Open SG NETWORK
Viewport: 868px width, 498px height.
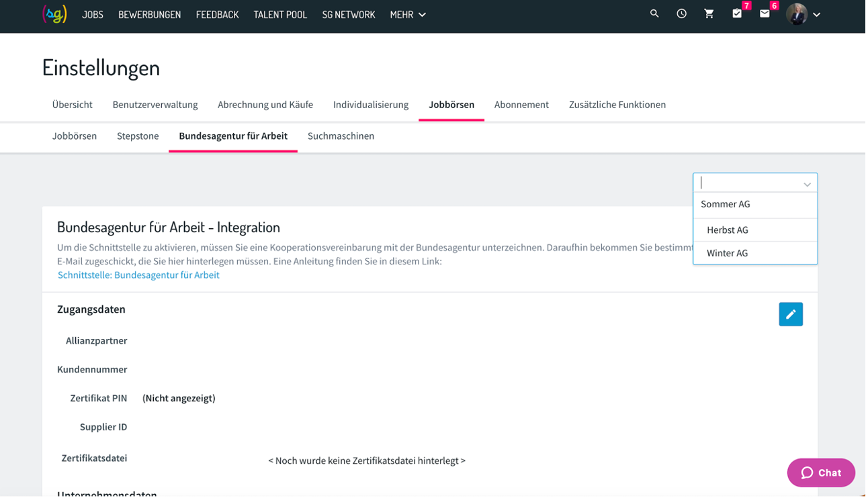(x=349, y=15)
